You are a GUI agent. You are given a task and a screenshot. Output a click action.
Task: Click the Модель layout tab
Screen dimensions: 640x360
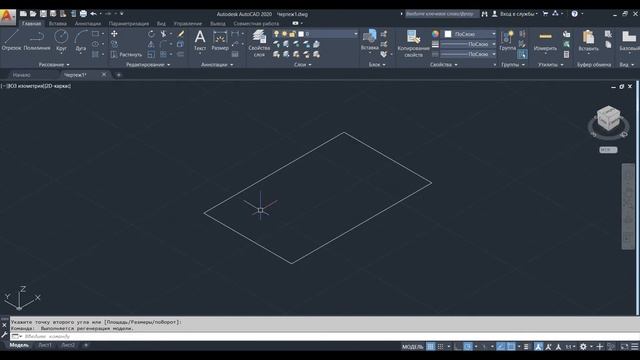click(x=19, y=345)
